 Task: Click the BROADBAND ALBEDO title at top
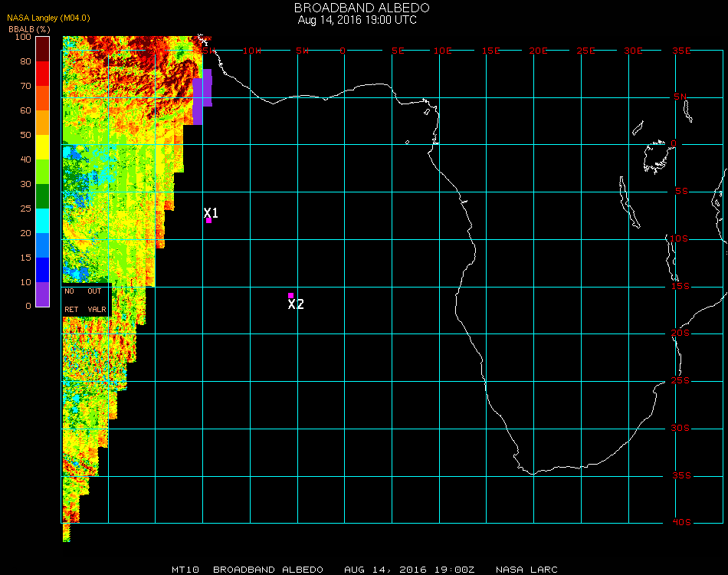tap(362, 8)
